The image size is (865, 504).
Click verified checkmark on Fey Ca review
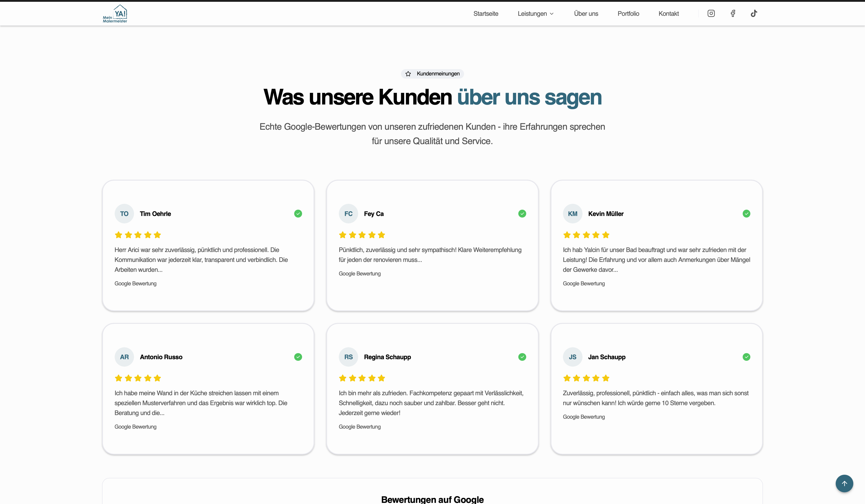coord(522,214)
